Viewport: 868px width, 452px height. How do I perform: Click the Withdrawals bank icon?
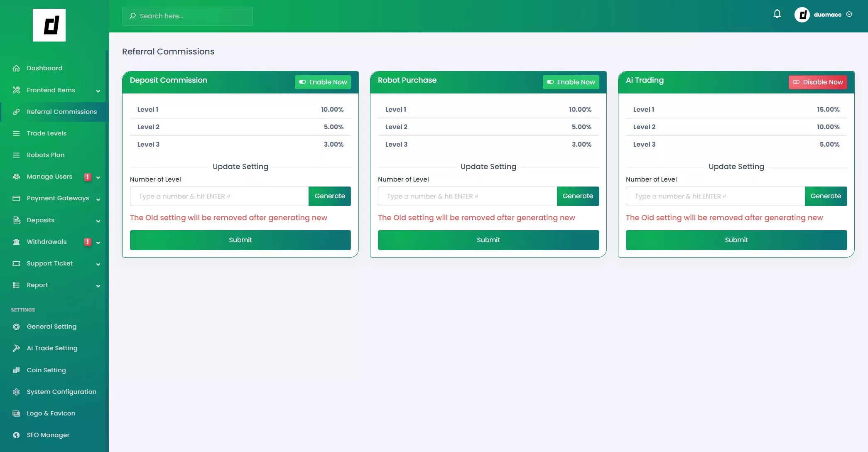pos(16,242)
